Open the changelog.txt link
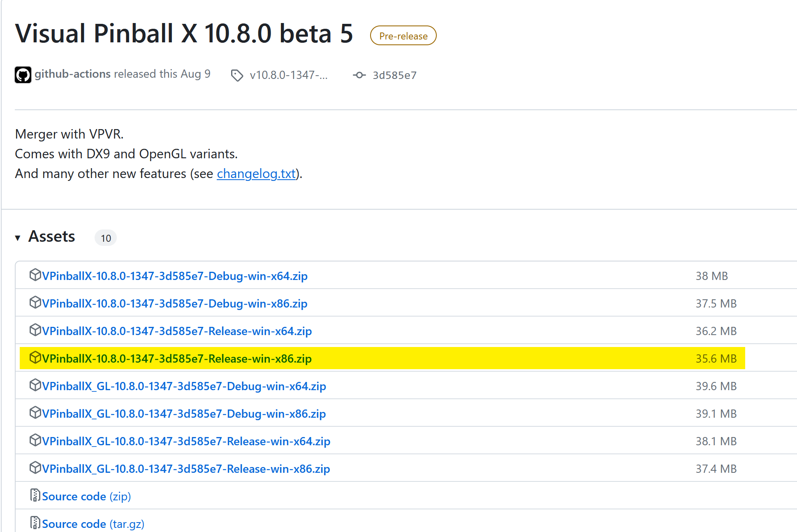The image size is (797, 532). [255, 173]
